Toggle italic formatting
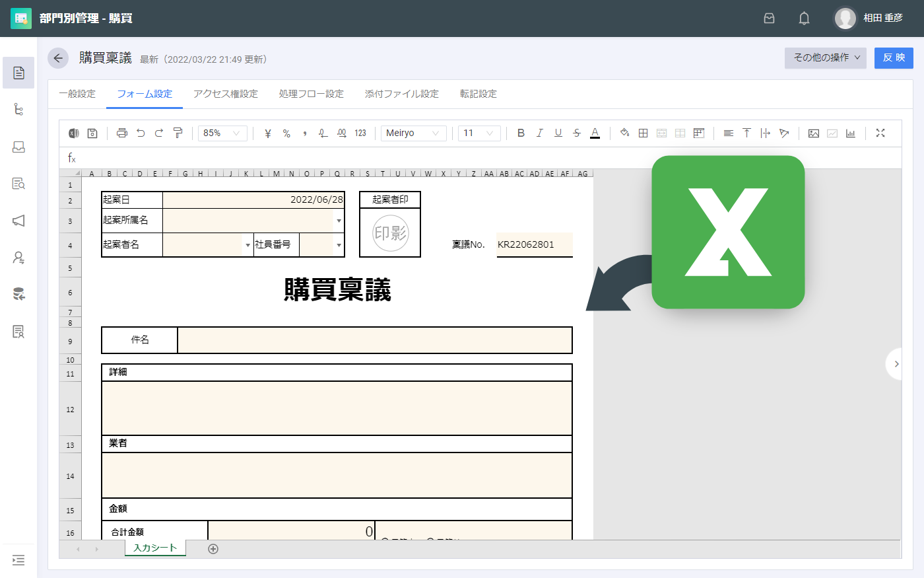Viewport: 924px width, 578px height. point(540,133)
